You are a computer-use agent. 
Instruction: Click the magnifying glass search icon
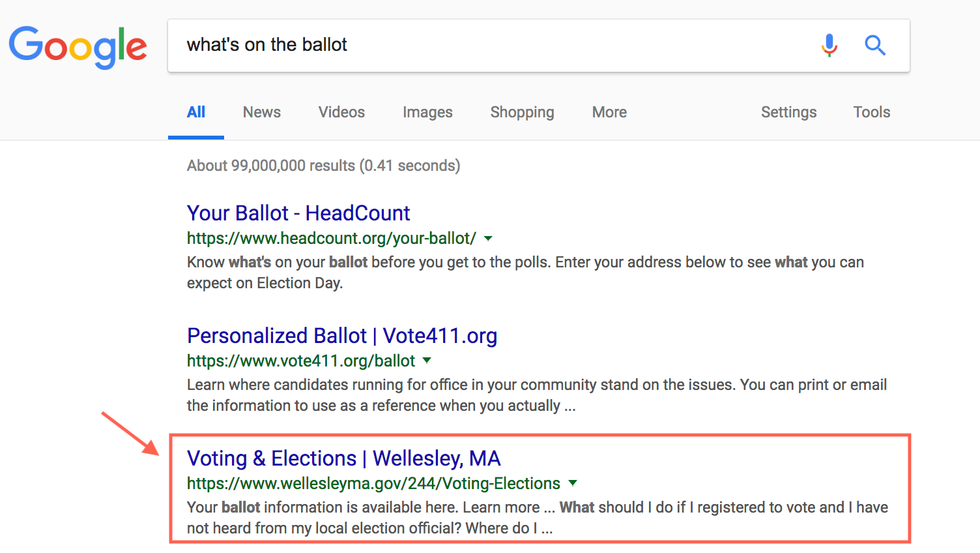874,46
